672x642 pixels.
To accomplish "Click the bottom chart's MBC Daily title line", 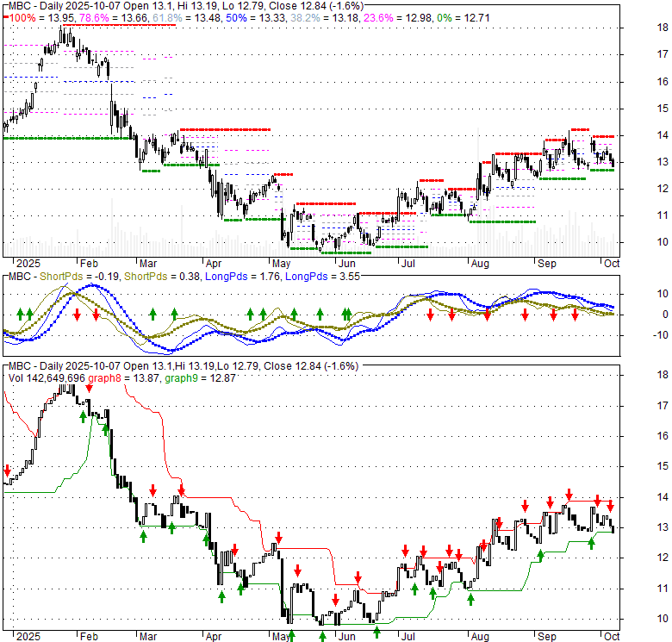I will point(184,366).
